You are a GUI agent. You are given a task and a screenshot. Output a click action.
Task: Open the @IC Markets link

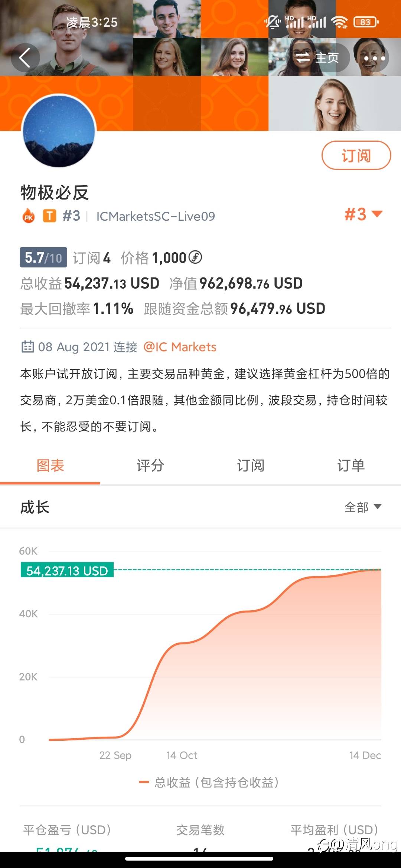point(180,347)
